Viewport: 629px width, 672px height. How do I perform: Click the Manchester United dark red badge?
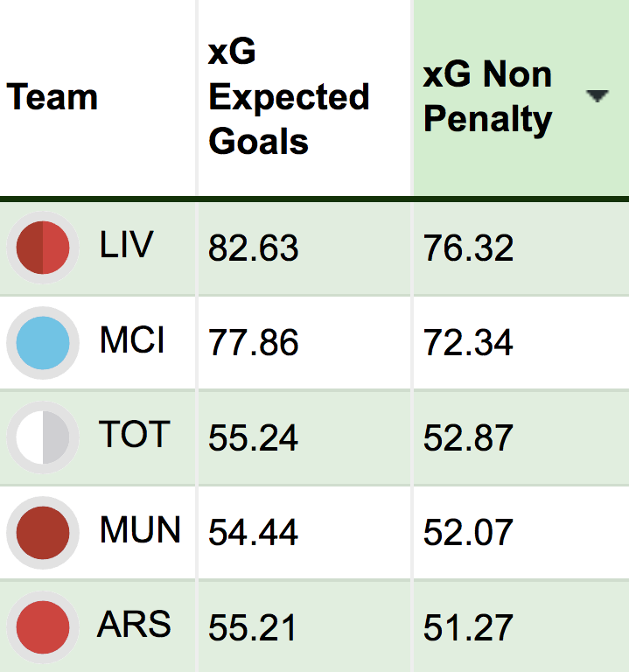click(43, 533)
